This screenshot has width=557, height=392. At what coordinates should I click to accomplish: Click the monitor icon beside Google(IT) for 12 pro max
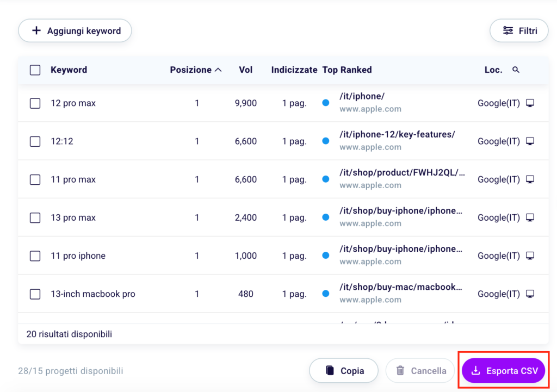tap(530, 103)
